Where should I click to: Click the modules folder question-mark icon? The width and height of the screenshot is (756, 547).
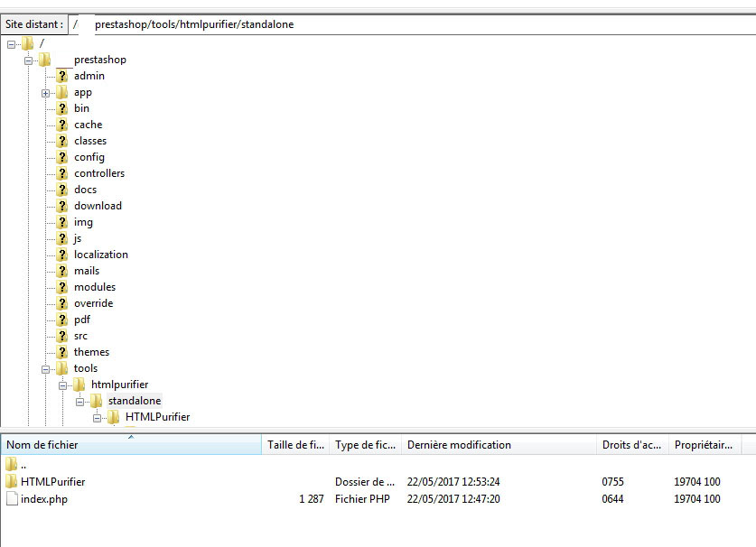click(x=61, y=287)
